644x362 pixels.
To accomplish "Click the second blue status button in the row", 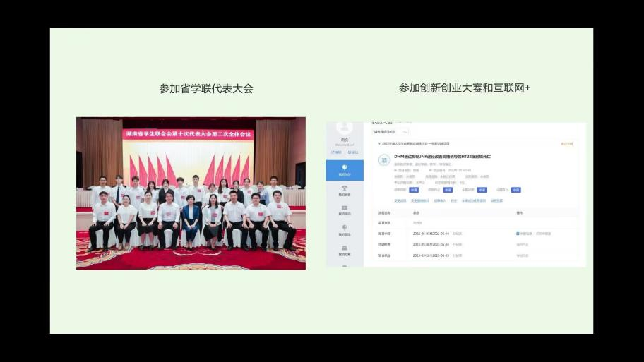I will point(448,190).
